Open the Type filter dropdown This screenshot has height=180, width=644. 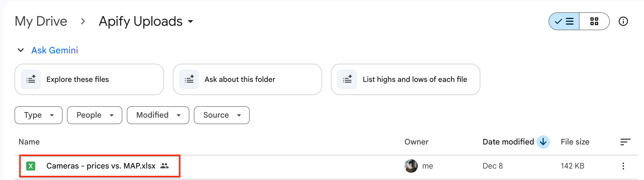click(x=38, y=115)
